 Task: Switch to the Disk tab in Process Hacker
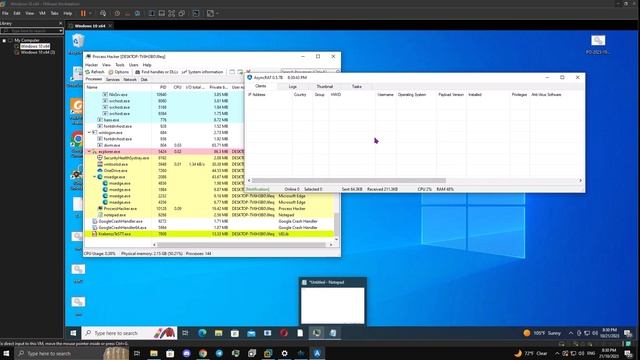click(144, 80)
